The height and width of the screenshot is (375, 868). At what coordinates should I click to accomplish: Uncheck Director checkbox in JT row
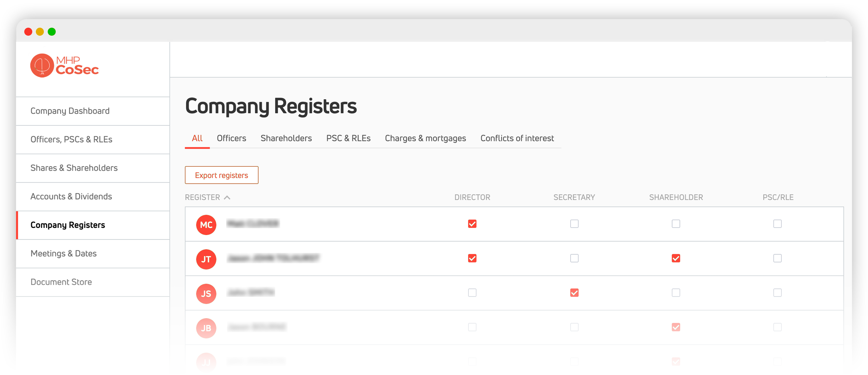click(472, 258)
